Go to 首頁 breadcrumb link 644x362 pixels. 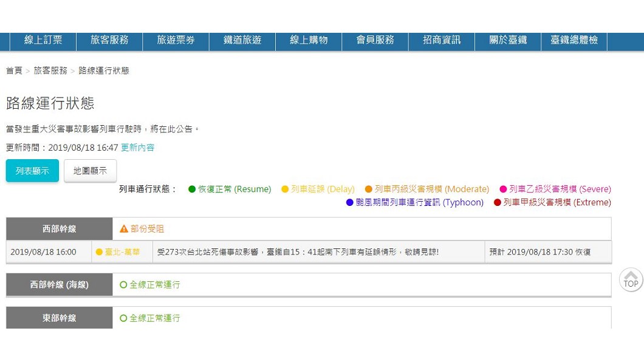click(14, 70)
